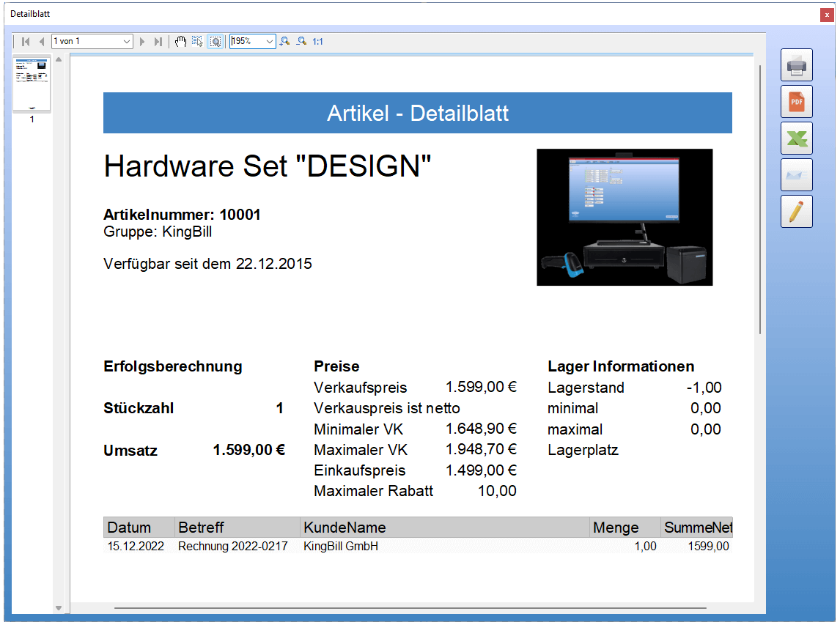Click Maximaler Rabatt value '10,00'
840x625 pixels.
point(497,491)
